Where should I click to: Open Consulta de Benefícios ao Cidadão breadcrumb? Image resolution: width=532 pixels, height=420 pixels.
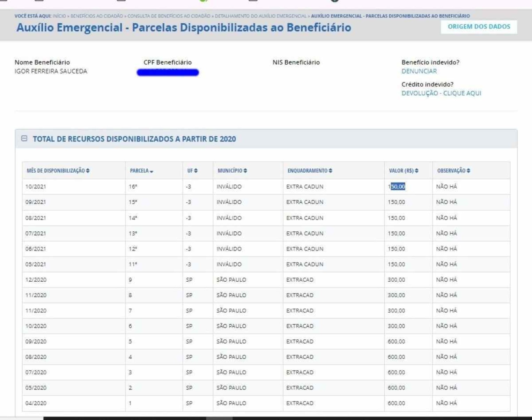pyautogui.click(x=169, y=16)
